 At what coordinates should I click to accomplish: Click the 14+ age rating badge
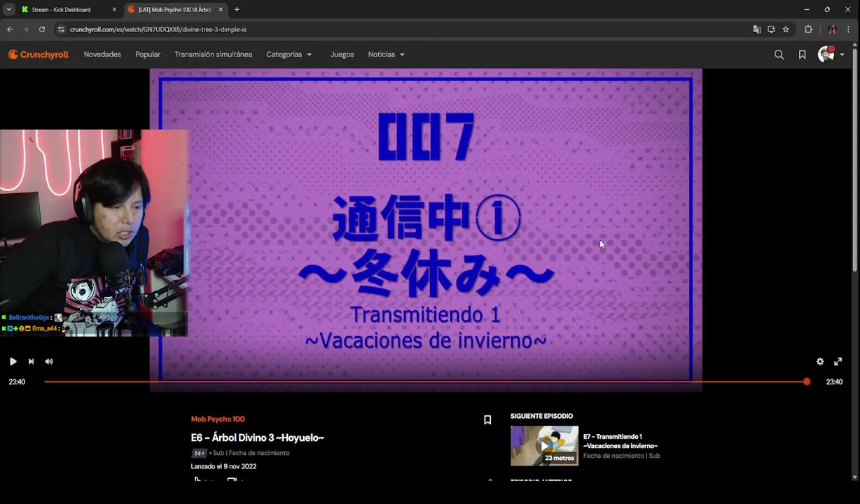[x=199, y=453]
